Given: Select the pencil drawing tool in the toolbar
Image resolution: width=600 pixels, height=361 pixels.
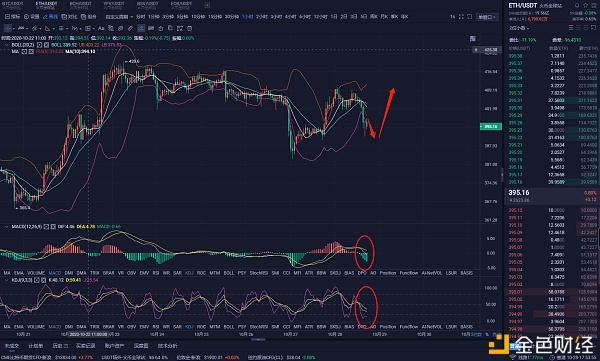Looking at the screenshot, I should coord(130,28).
